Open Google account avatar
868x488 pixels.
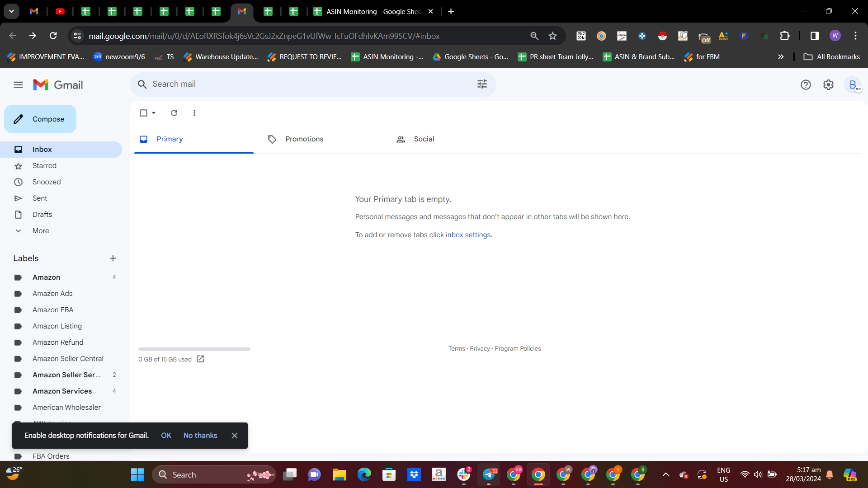click(853, 84)
